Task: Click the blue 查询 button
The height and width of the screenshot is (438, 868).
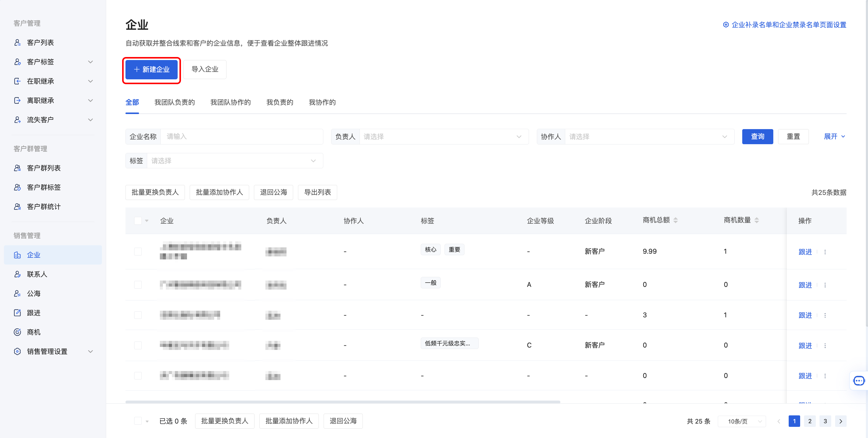Action: tap(758, 136)
